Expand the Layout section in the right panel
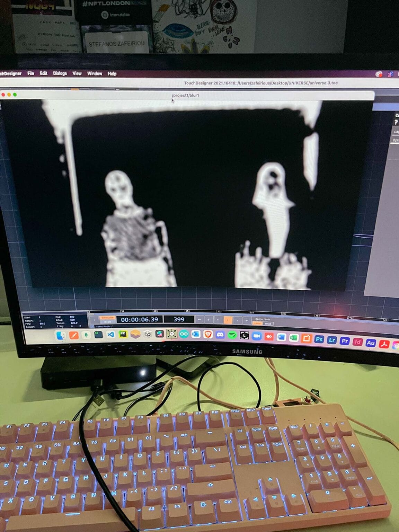This screenshot has height=532, width=399. [x=397, y=132]
